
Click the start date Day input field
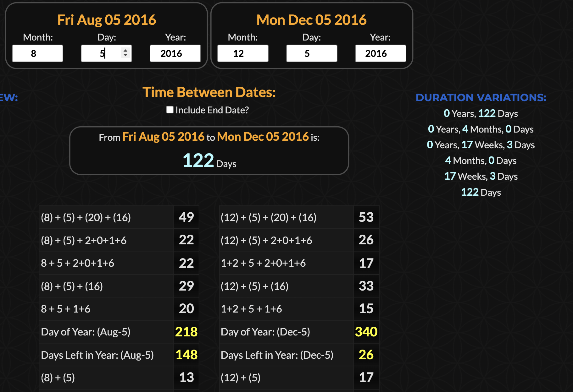[106, 53]
